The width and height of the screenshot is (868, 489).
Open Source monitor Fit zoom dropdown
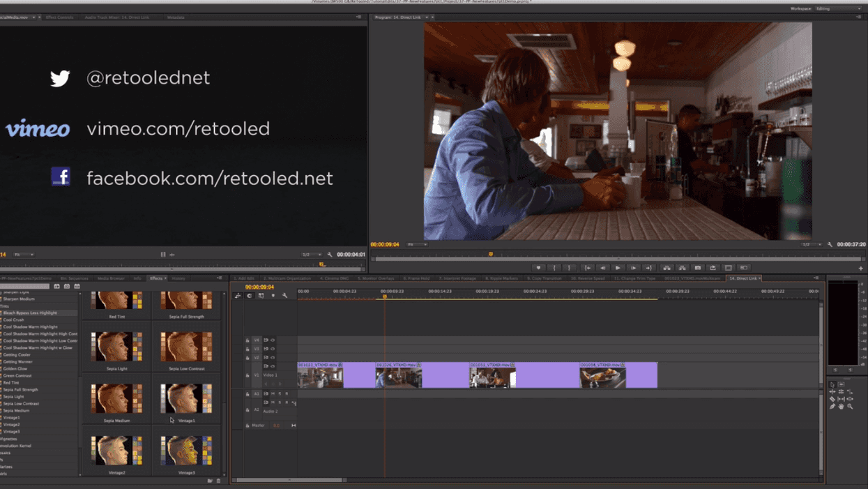click(x=24, y=255)
